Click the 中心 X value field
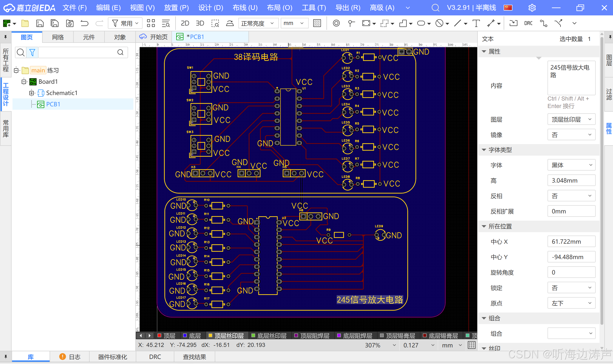 (571, 242)
